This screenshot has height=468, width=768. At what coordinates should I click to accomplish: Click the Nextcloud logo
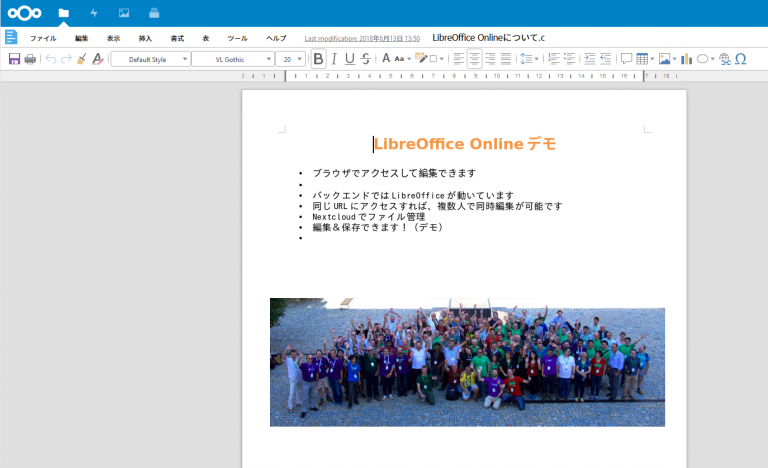(24, 13)
